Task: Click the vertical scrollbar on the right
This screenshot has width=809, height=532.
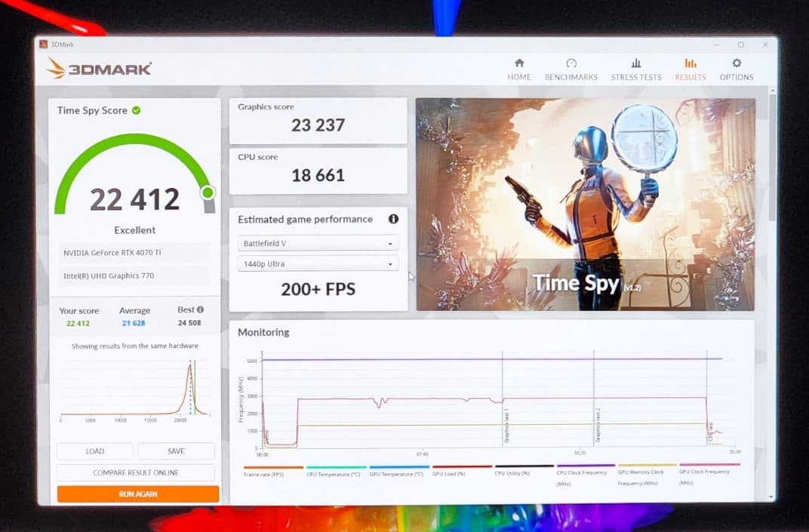Action: [x=771, y=156]
